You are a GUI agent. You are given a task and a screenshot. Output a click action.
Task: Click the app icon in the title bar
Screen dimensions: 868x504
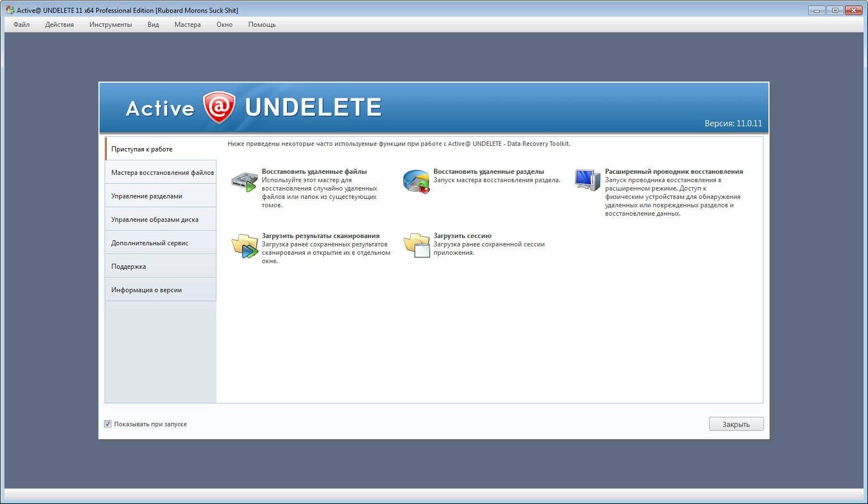tap(10, 10)
